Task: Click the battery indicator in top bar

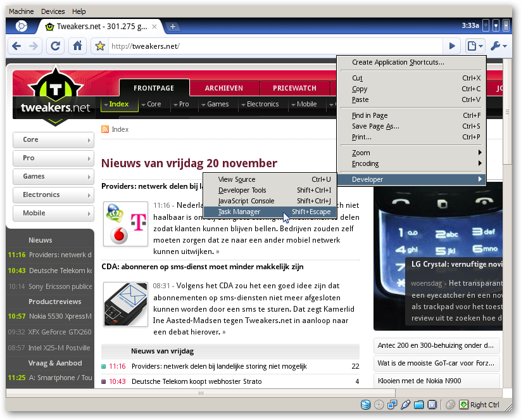Action: point(486,25)
